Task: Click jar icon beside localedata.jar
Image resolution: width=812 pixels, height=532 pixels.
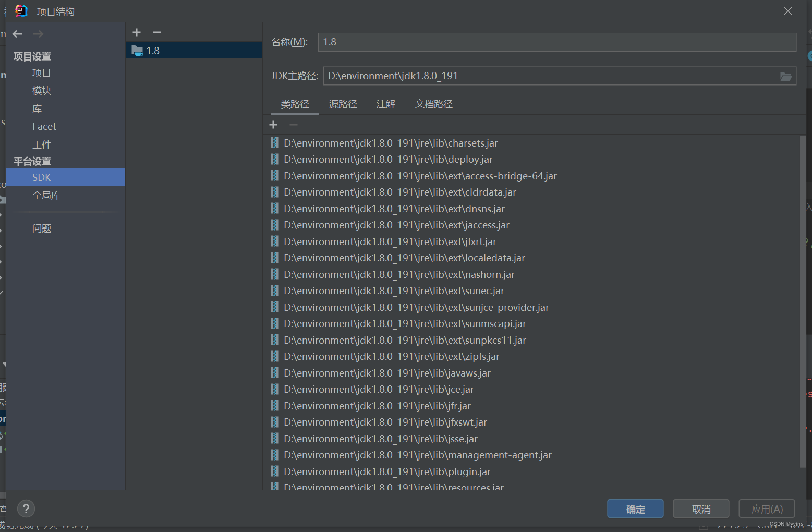Action: (x=275, y=258)
